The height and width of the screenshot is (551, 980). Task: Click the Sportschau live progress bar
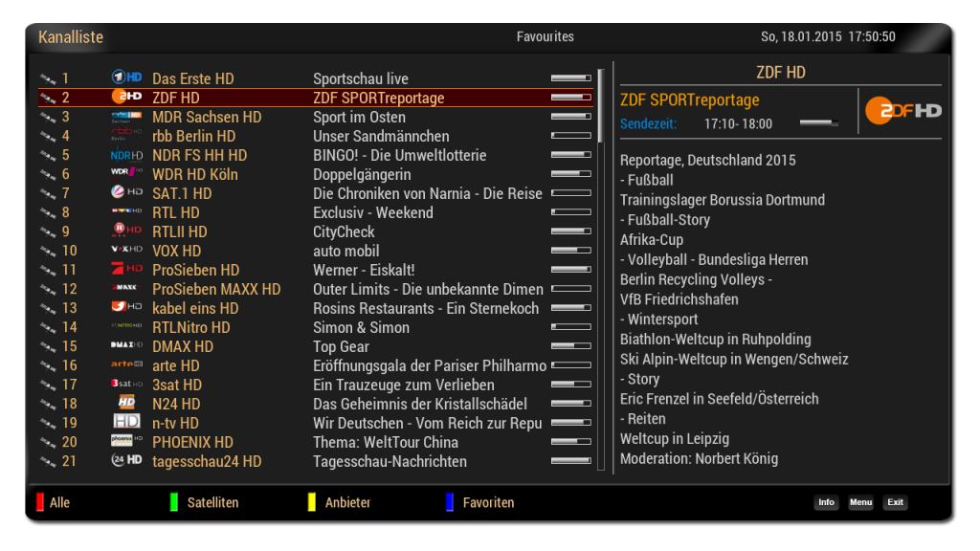pos(570,78)
